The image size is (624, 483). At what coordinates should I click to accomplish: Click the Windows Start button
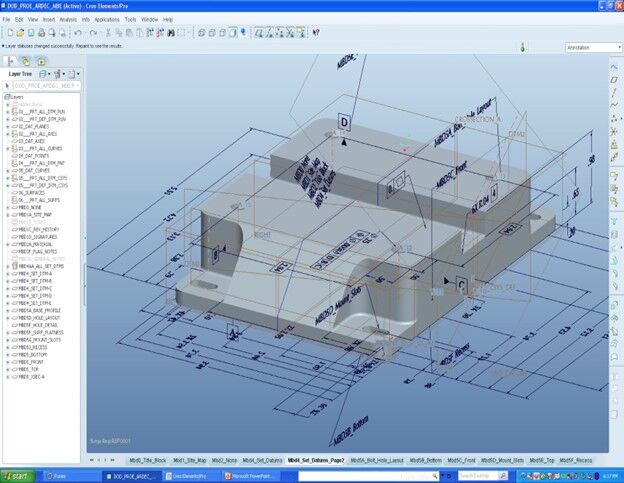pyautogui.click(x=16, y=475)
